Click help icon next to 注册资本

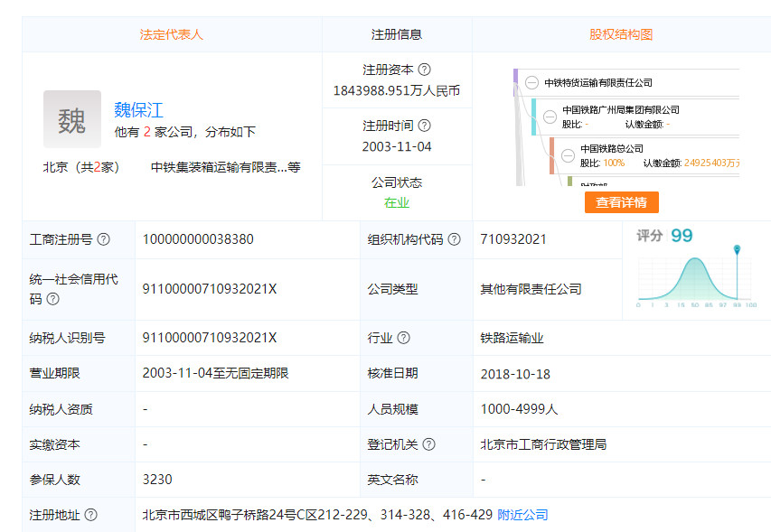pos(424,70)
